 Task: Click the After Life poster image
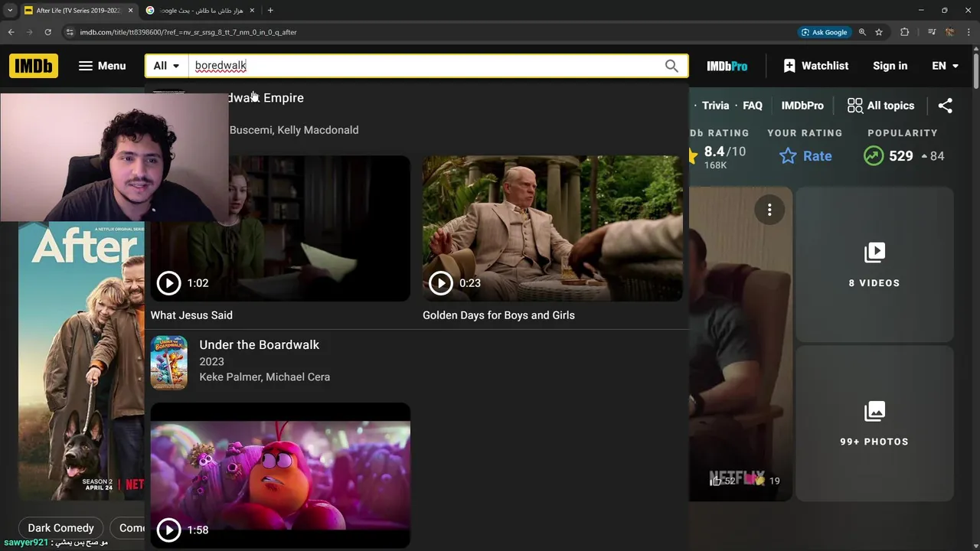(x=81, y=361)
